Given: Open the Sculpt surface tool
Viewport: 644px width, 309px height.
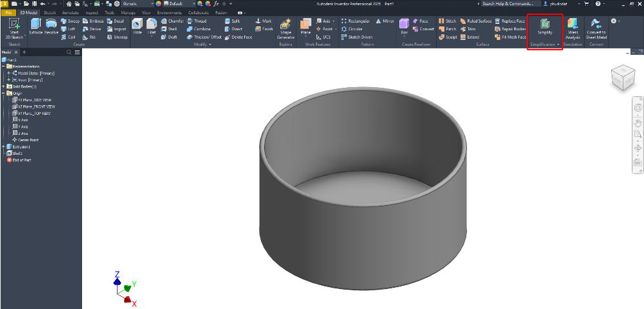Looking at the screenshot, I should [x=448, y=37].
